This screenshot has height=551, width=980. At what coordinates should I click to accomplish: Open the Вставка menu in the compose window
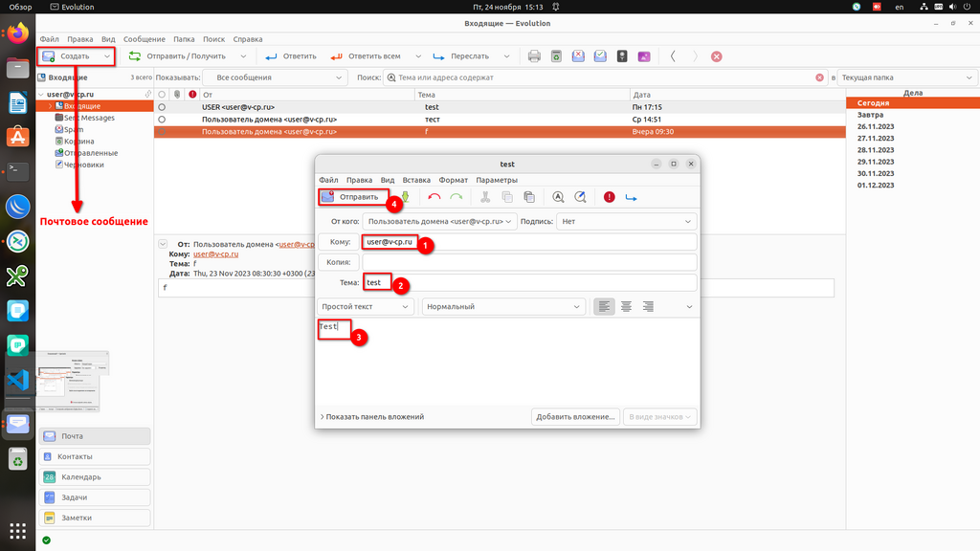click(416, 180)
